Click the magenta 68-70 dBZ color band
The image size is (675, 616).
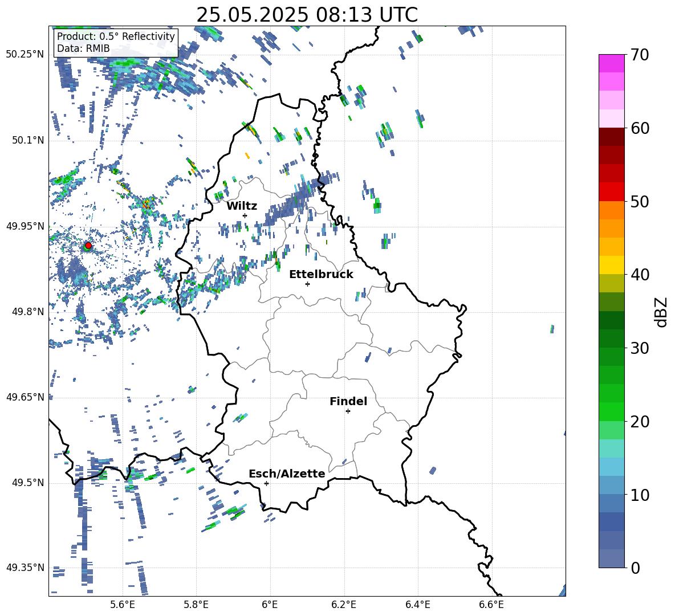pos(612,63)
